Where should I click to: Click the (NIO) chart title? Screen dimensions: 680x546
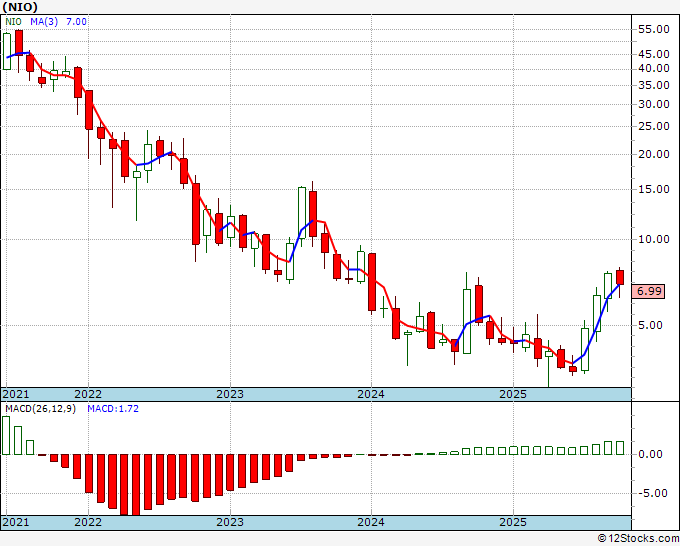(20, 7)
